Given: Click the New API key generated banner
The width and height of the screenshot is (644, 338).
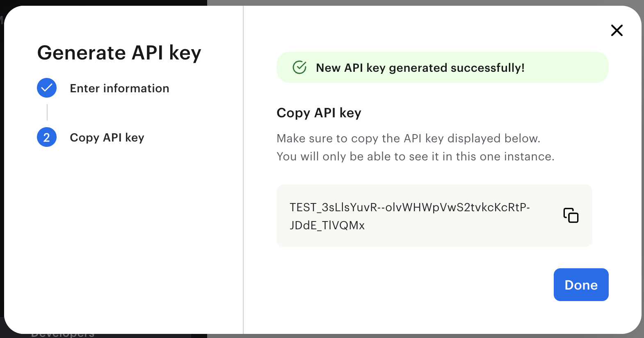Looking at the screenshot, I should tap(442, 67).
